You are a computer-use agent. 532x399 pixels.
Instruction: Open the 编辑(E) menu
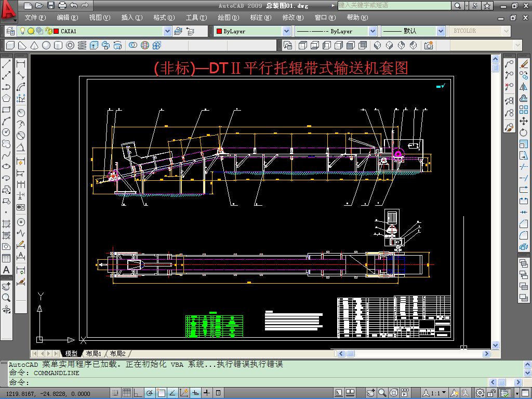67,17
